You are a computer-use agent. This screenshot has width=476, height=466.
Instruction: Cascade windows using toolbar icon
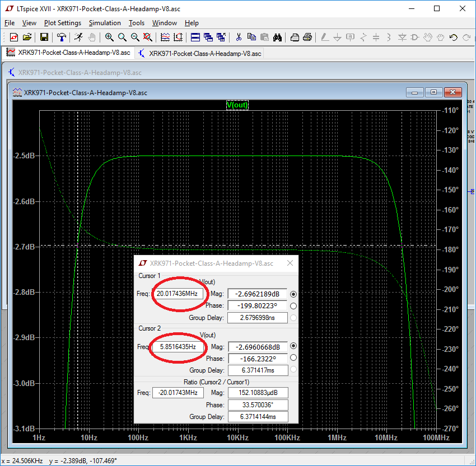[x=208, y=37]
